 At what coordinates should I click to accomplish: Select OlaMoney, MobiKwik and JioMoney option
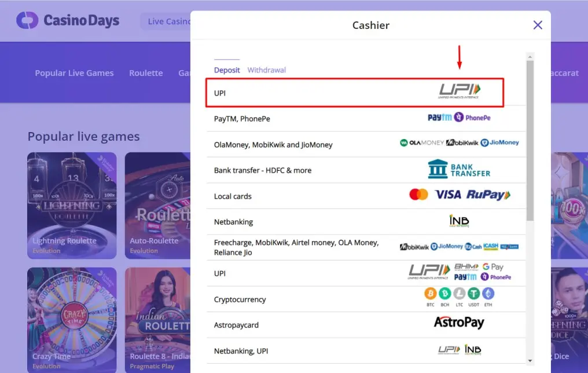pos(366,144)
